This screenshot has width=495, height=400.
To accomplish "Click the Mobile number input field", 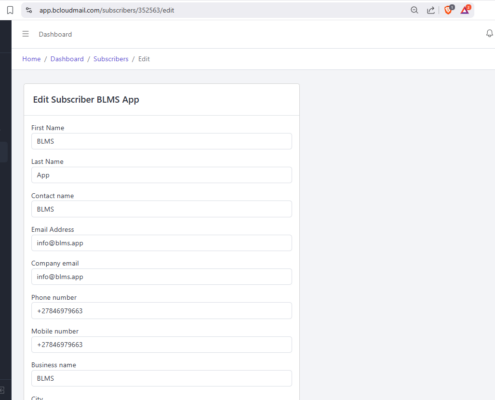I will [162, 345].
